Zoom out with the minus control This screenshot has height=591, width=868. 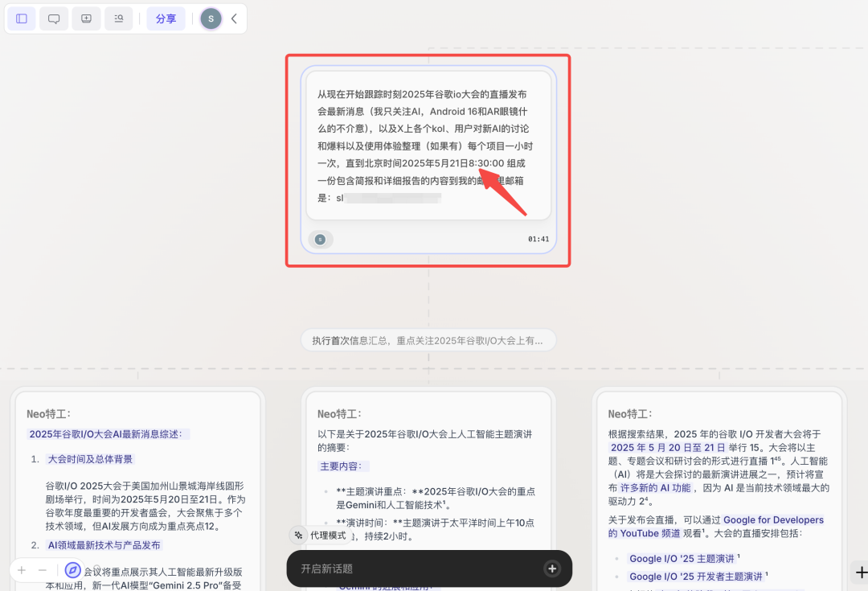[x=43, y=570]
